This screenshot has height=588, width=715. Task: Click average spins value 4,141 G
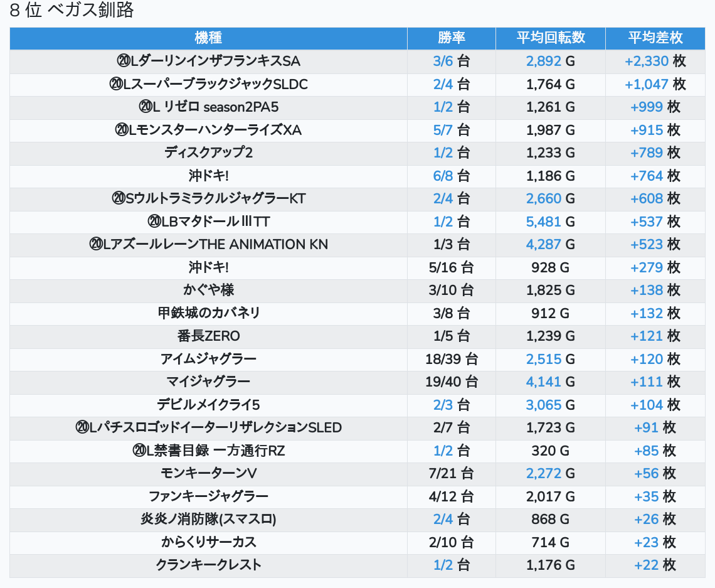click(x=551, y=382)
